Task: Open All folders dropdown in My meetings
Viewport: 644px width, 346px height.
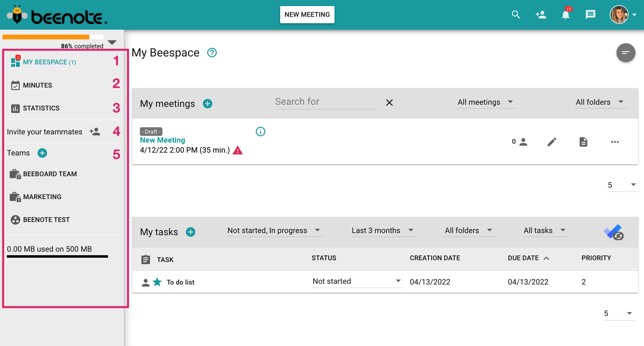Action: [600, 102]
